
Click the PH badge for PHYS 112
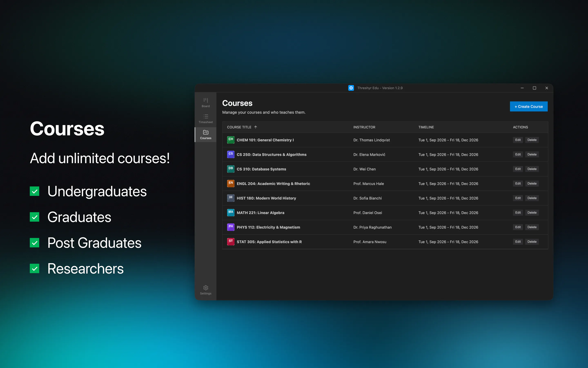(x=231, y=227)
